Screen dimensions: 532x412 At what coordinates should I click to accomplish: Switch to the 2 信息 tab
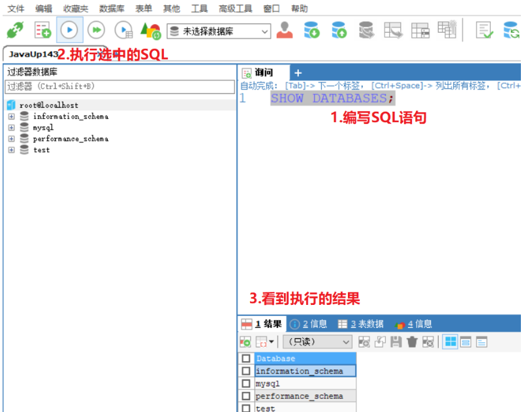(x=308, y=324)
